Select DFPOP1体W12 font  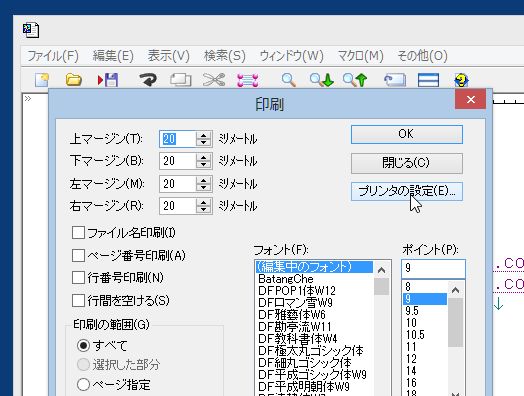[314, 291]
